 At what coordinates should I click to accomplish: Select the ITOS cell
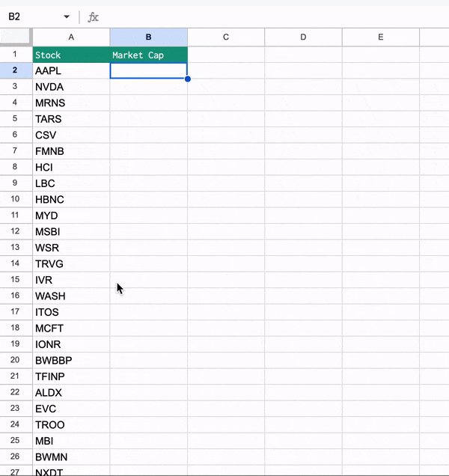71,312
